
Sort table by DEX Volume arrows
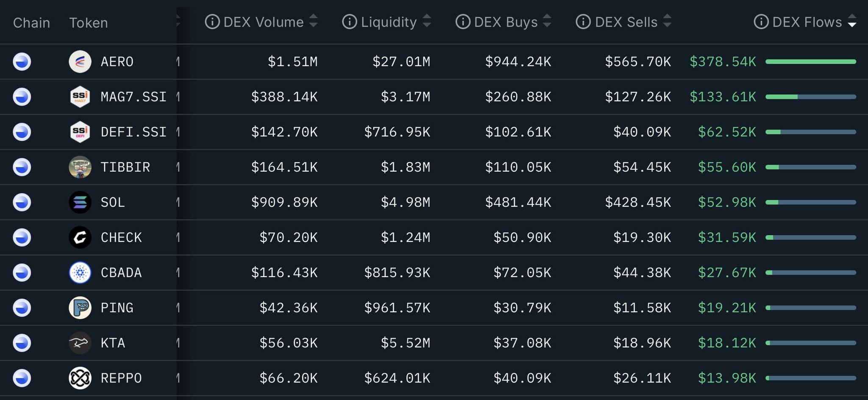pos(313,21)
